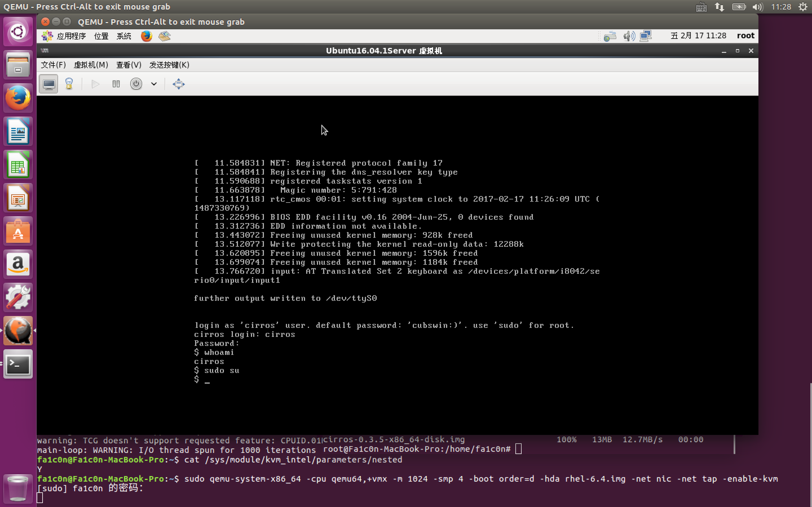
Task: Open the 位置 places menu
Action: pyautogui.click(x=101, y=36)
